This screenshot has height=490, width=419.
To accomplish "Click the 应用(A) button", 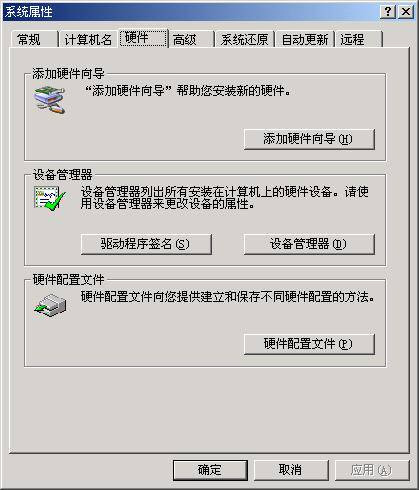I will [x=372, y=470].
